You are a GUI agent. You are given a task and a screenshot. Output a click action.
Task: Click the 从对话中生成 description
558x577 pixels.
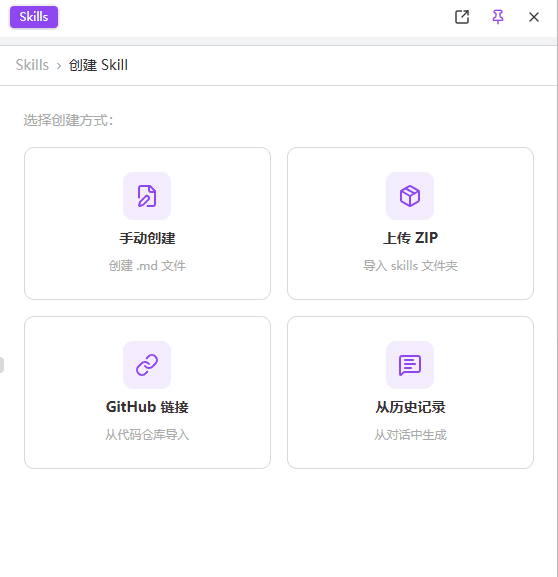(x=410, y=435)
